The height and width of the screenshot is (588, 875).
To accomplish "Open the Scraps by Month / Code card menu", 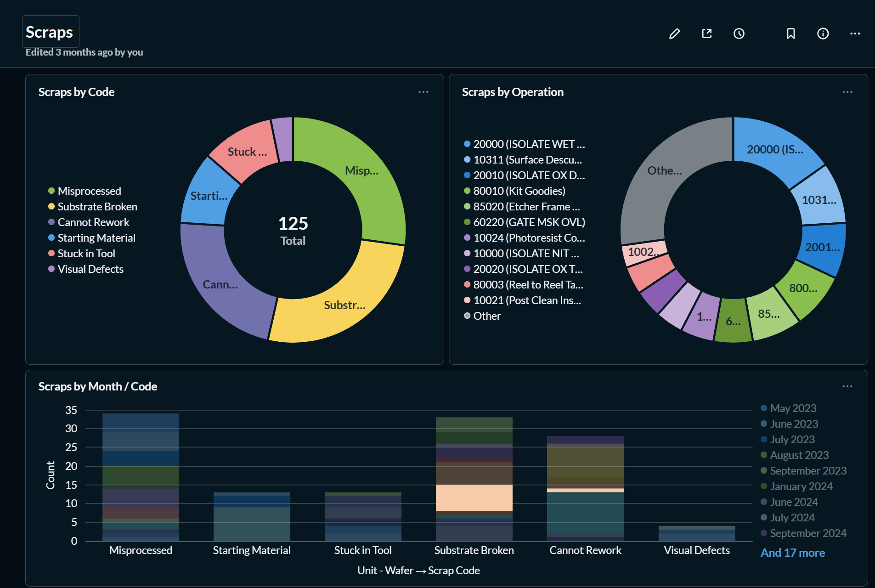I will [847, 386].
